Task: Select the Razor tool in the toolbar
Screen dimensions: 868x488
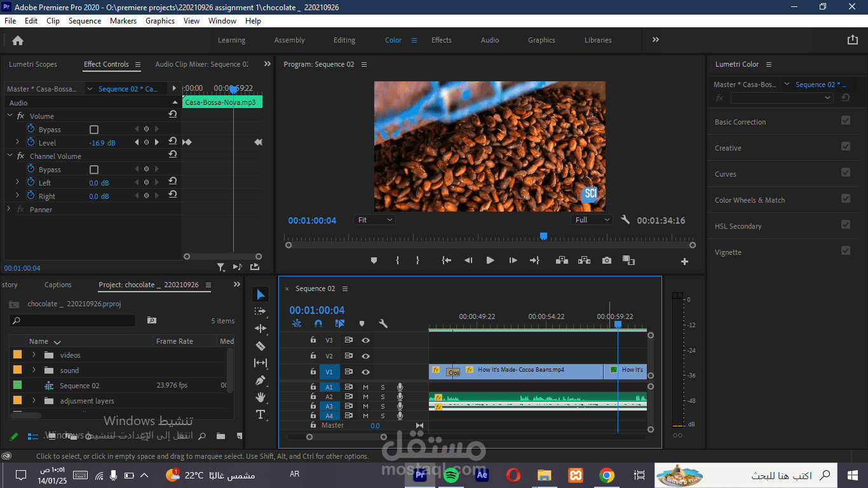Action: [x=261, y=346]
